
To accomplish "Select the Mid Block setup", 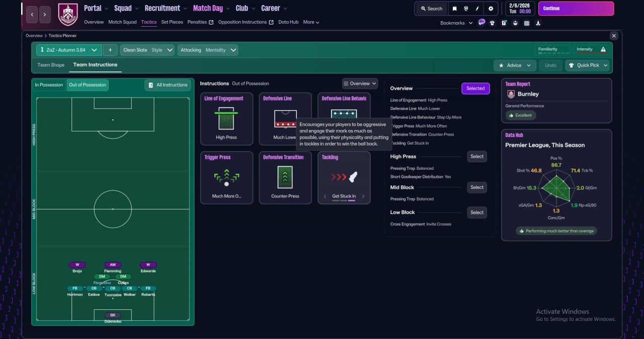I will (x=477, y=187).
